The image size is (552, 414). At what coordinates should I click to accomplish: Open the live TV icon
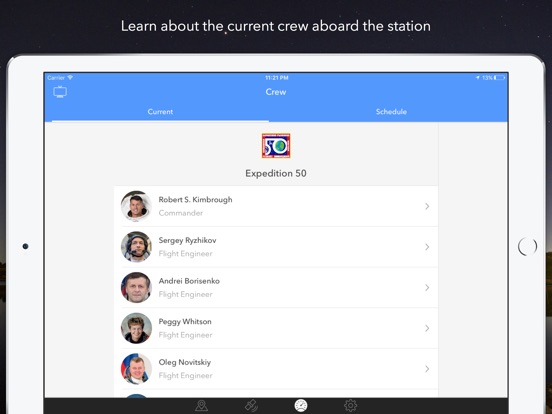(60, 92)
